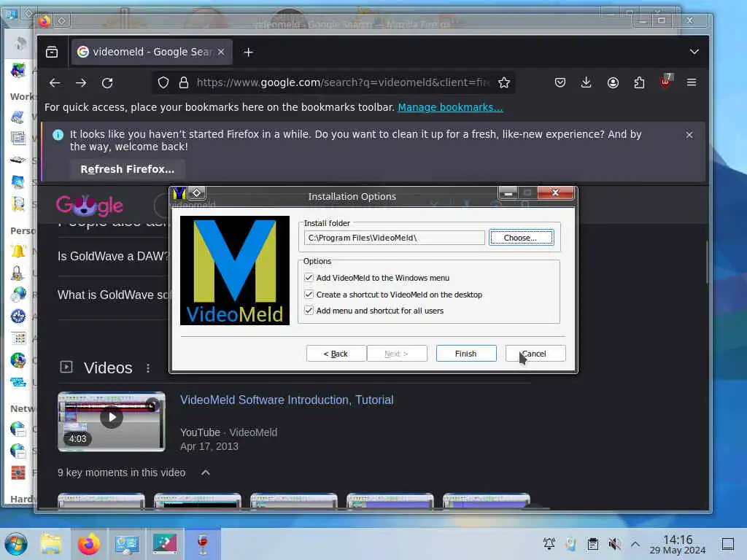
Task: Toggle Add menu and shortcut for all users
Action: [x=309, y=311]
